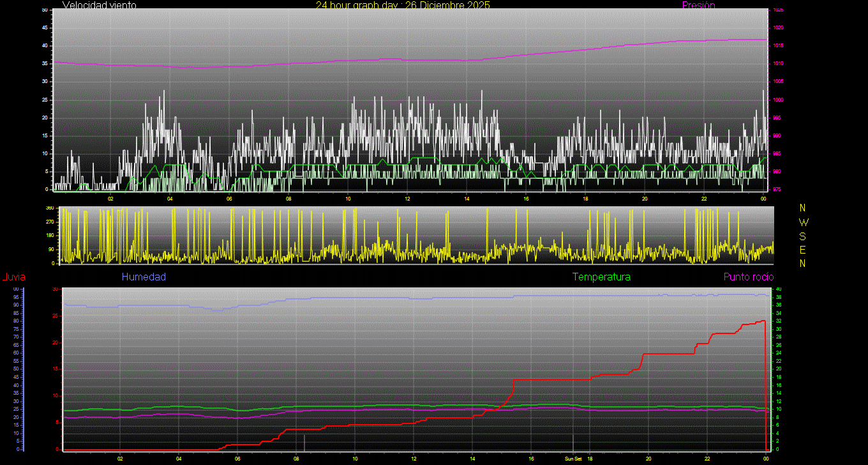Select the "W" compass direction letter
The image size is (868, 465).
[803, 222]
